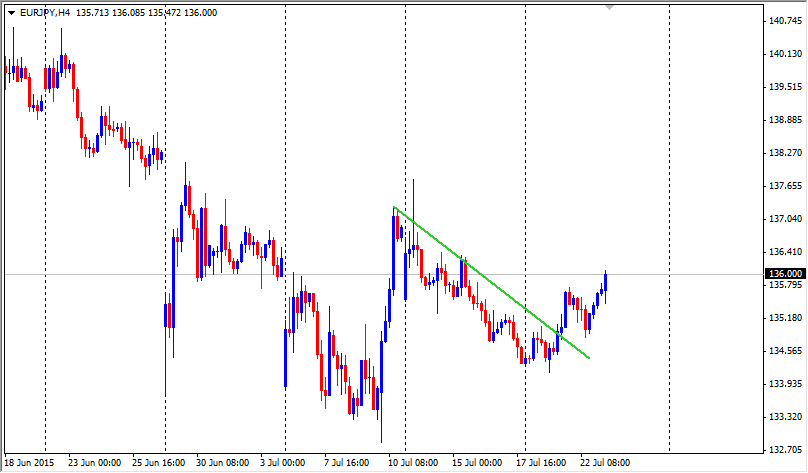Click the 132.705 price scale label
808x473 pixels.
coord(785,450)
